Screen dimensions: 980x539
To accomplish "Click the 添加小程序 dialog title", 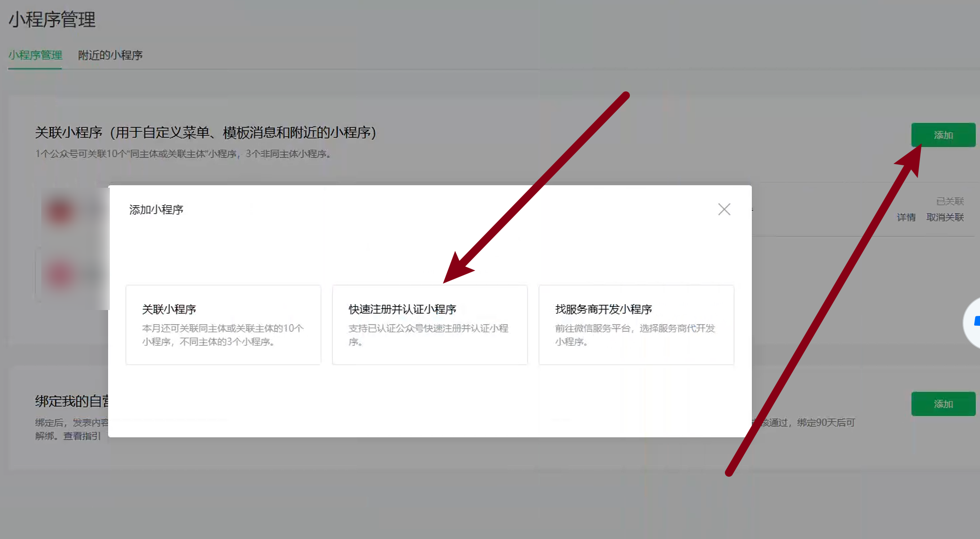I will (x=156, y=209).
